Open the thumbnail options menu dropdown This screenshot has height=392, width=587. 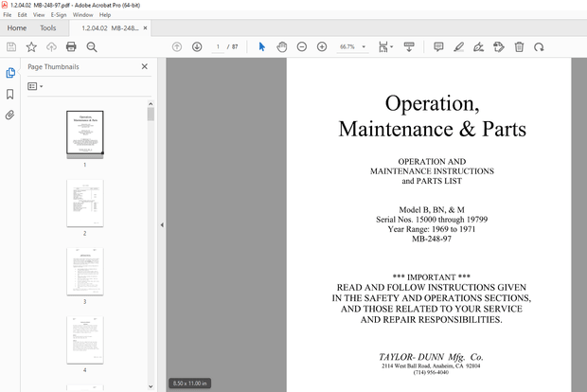[x=35, y=86]
